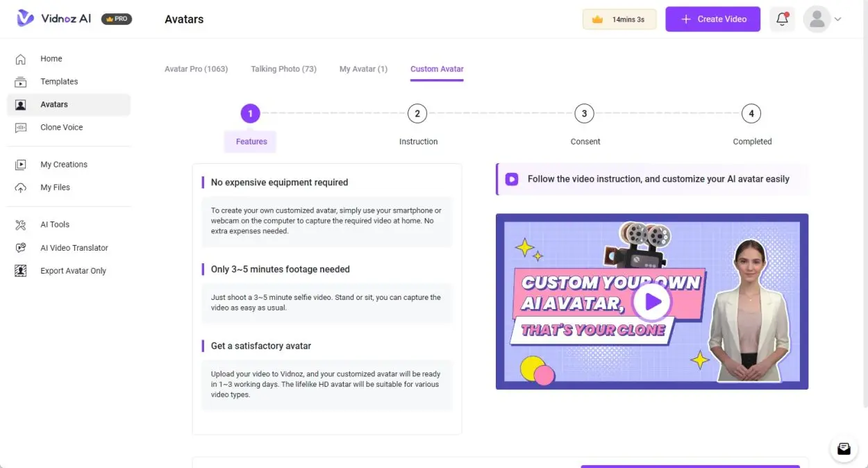868x468 pixels.
Task: Play the custom avatar instruction video
Action: [651, 301]
